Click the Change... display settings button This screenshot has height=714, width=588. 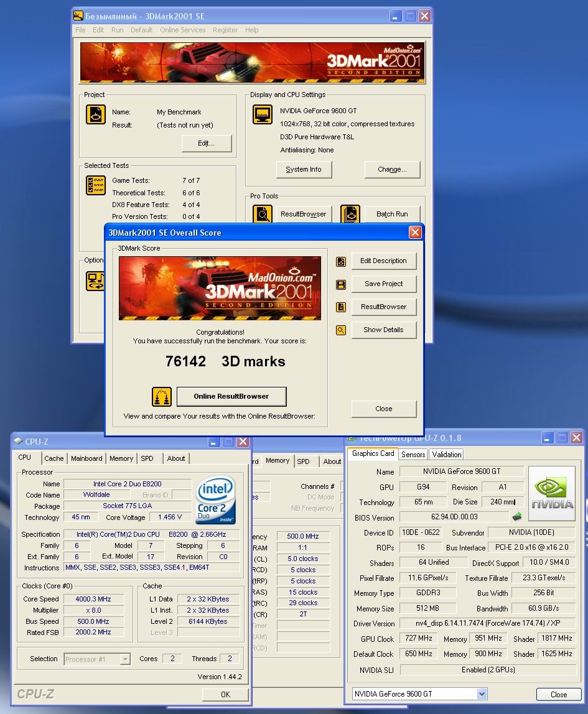(x=392, y=169)
